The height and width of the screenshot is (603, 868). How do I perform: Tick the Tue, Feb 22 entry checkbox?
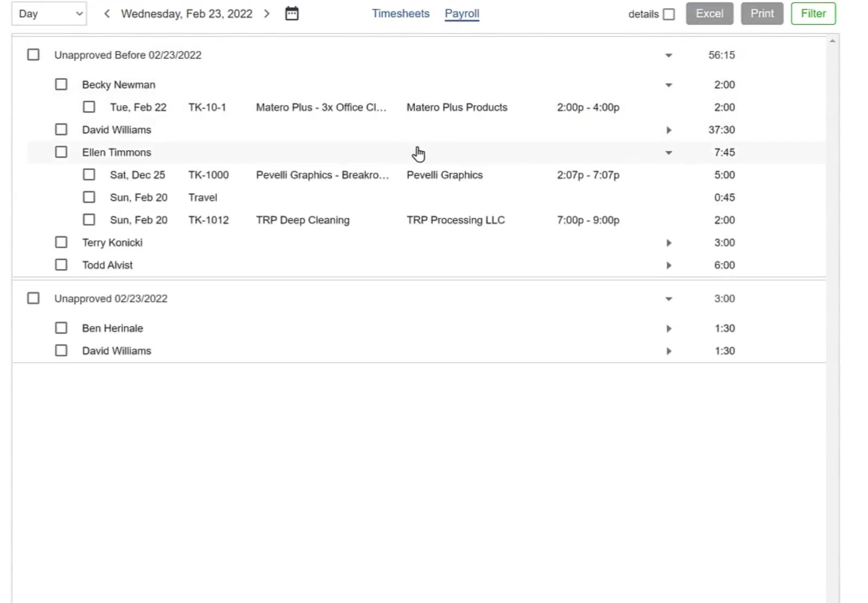point(89,107)
